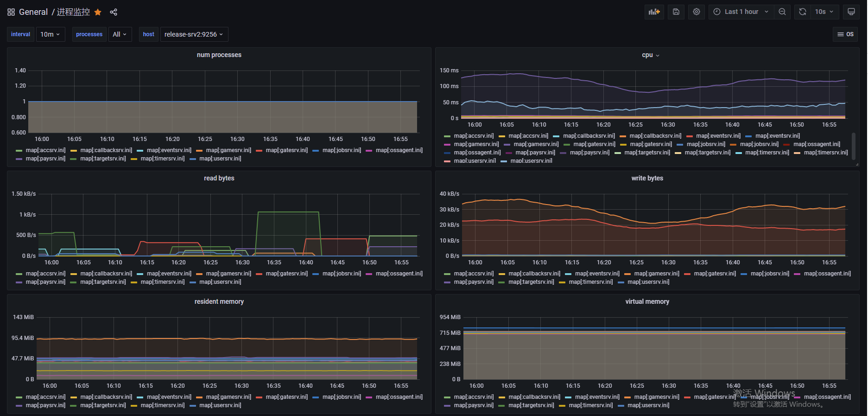Click the 40 kB/s label on write bytes y-axis

pyautogui.click(x=450, y=194)
